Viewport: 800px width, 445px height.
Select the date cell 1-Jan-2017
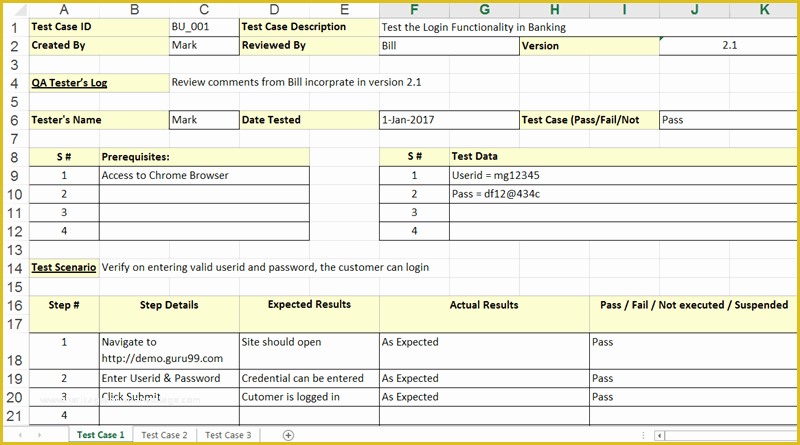449,120
